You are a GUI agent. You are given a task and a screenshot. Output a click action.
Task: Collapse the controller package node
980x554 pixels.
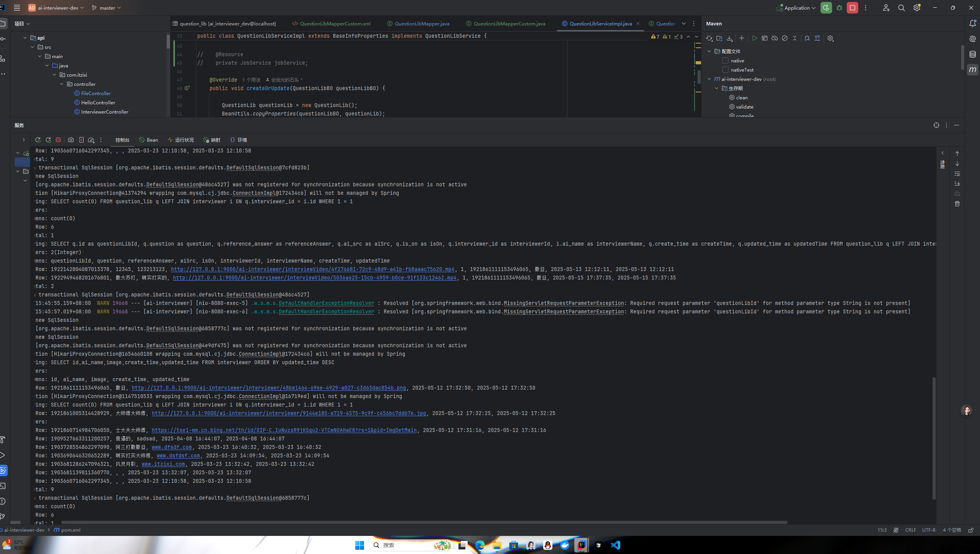pos(62,84)
